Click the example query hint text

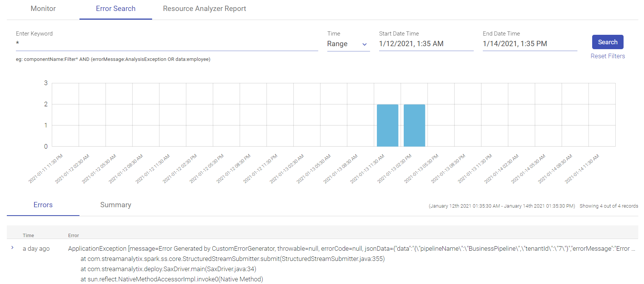click(x=113, y=59)
